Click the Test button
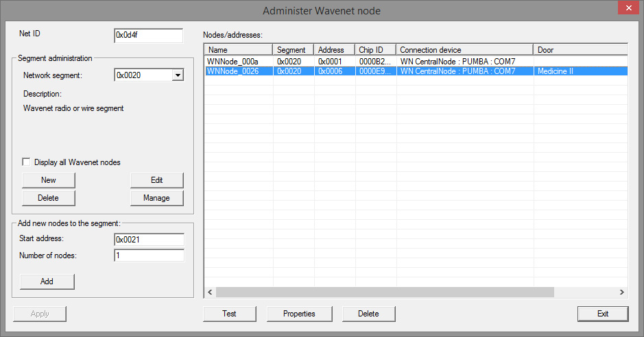Screen dimensions: 644x337 tap(229, 314)
